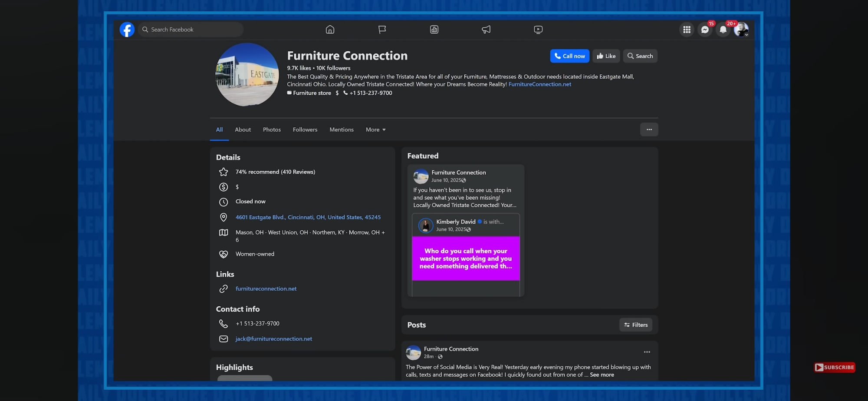Screen dimensions: 868x401
Task: Switch to the About tab
Action: pyautogui.click(x=243, y=129)
